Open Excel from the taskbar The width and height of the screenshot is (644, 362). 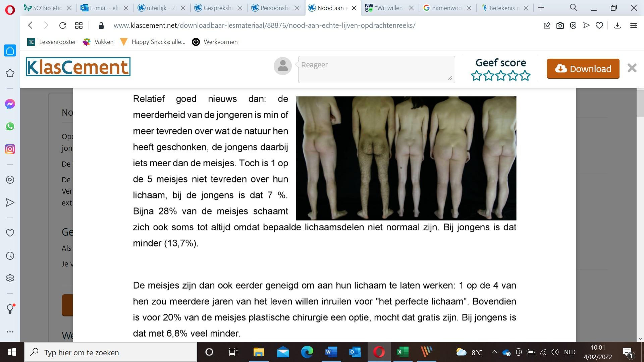[x=402, y=352]
